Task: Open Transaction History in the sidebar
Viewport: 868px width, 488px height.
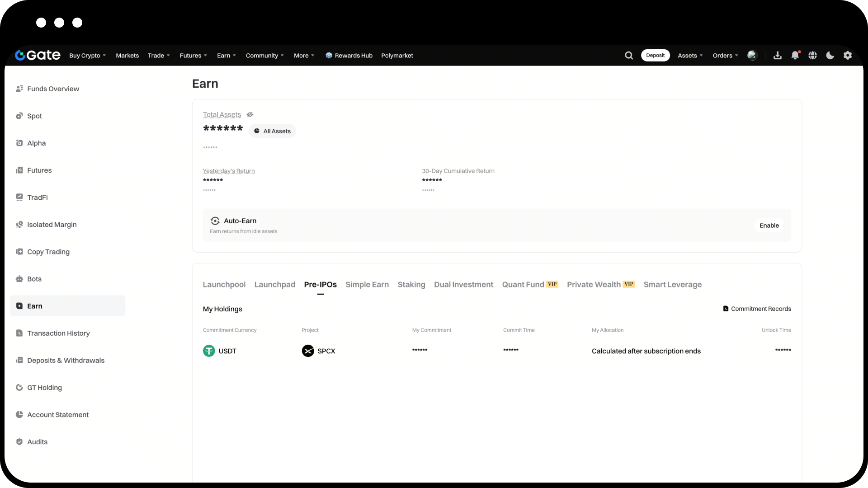Action: tap(58, 333)
